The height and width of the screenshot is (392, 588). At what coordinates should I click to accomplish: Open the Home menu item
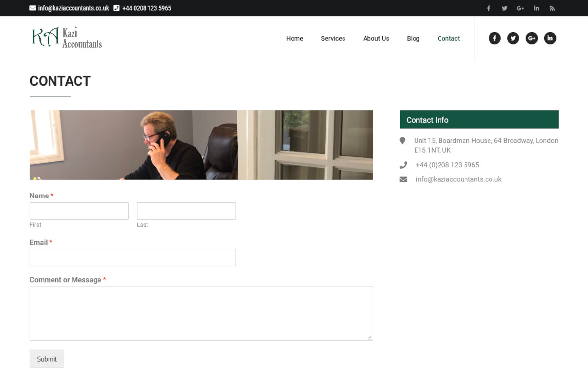pyautogui.click(x=294, y=38)
